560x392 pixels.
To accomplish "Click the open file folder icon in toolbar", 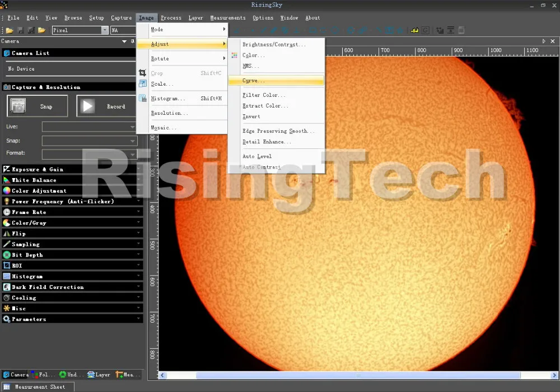I will click(x=10, y=30).
